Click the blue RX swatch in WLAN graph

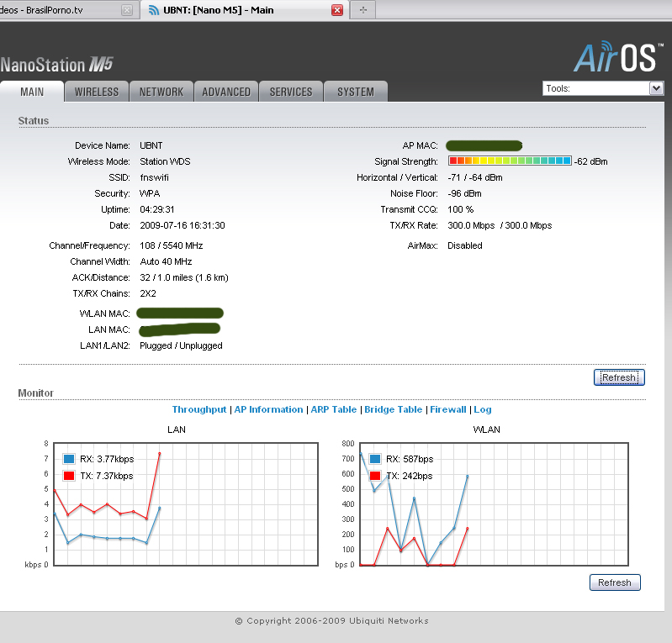pos(375,459)
